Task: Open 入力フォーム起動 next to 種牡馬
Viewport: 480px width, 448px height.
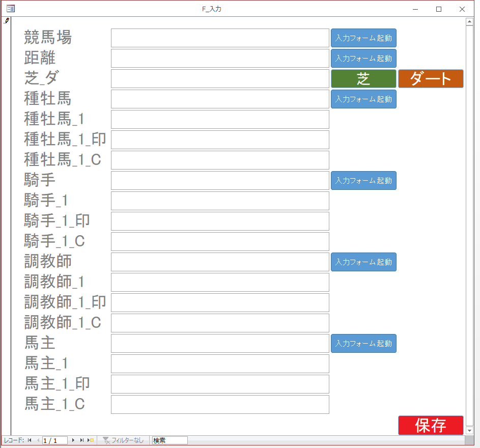Action: [x=363, y=99]
